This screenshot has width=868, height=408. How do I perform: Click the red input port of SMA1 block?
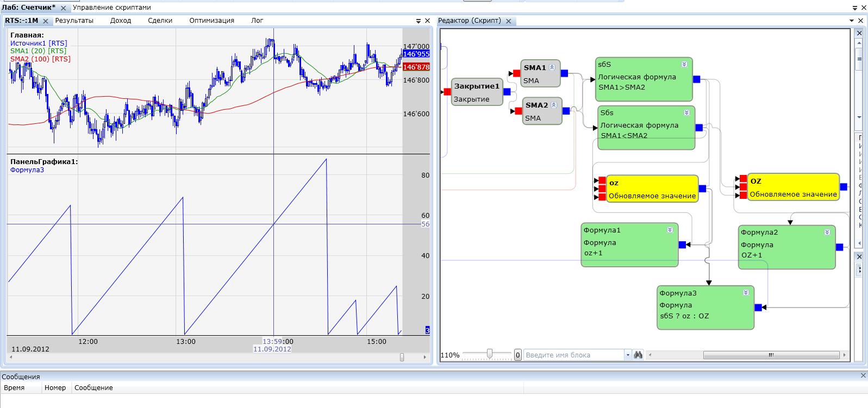[x=516, y=73]
